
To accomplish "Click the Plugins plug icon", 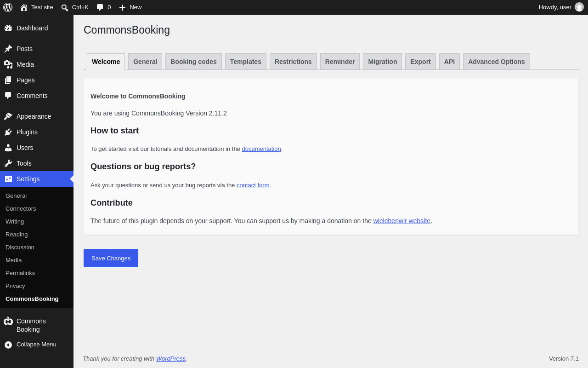I will 8,132.
